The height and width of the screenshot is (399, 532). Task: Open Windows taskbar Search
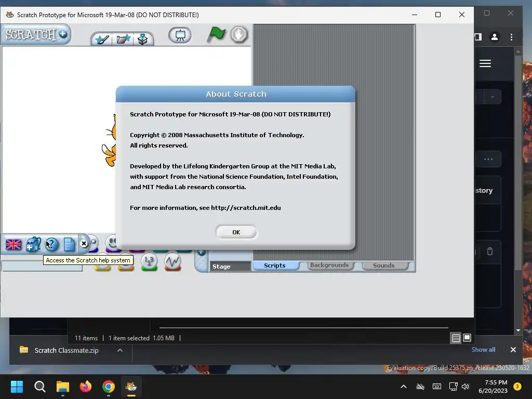[39, 387]
